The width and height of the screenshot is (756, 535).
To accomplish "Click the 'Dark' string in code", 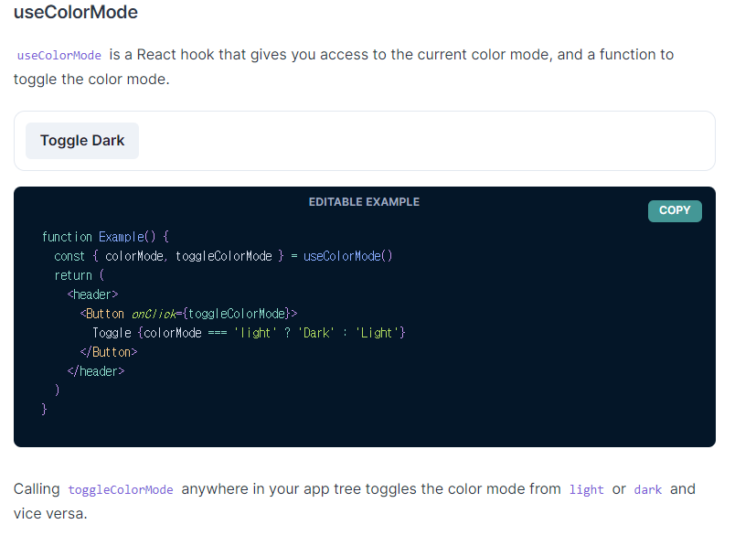I will (x=316, y=333).
